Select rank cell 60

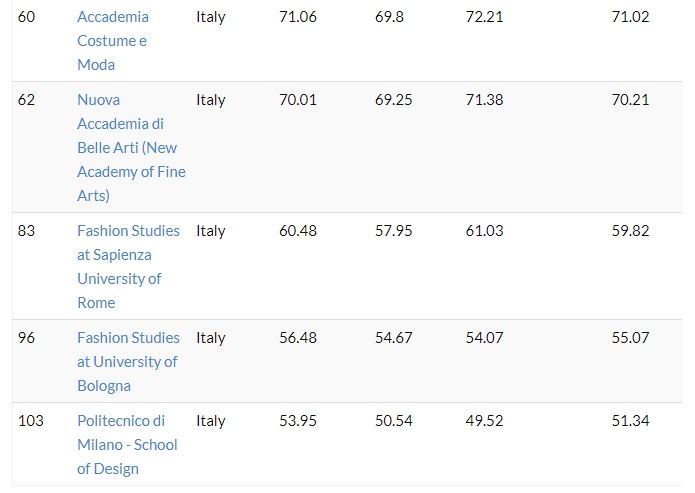click(x=26, y=17)
